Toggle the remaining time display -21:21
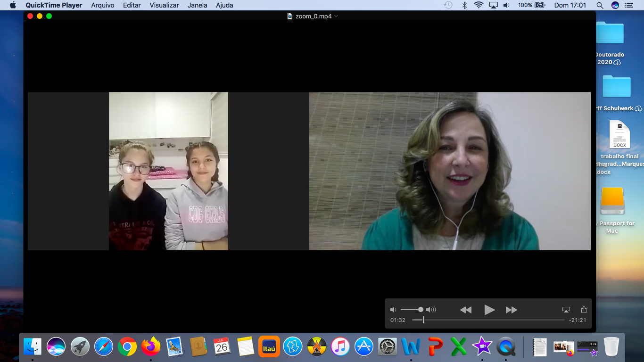The height and width of the screenshot is (362, 644). tap(578, 320)
